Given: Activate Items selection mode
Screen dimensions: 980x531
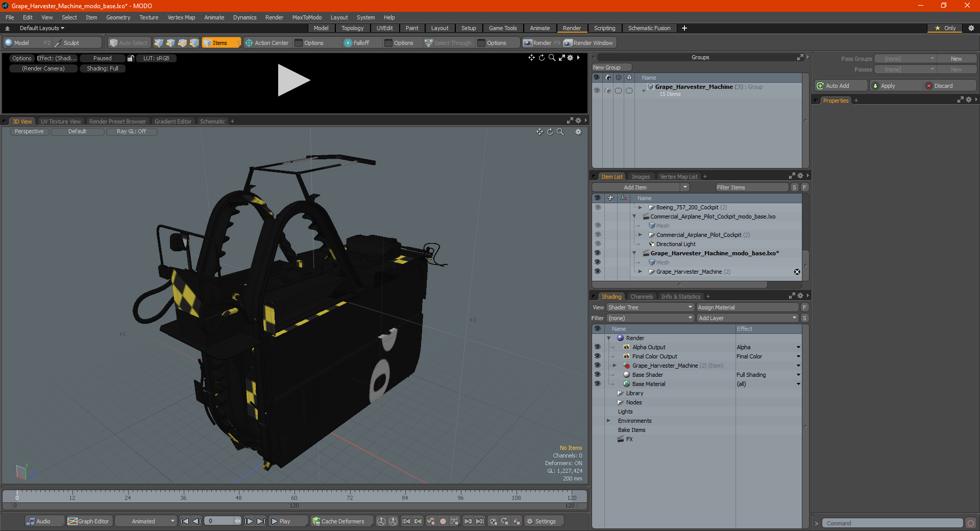Looking at the screenshot, I should click(x=221, y=43).
